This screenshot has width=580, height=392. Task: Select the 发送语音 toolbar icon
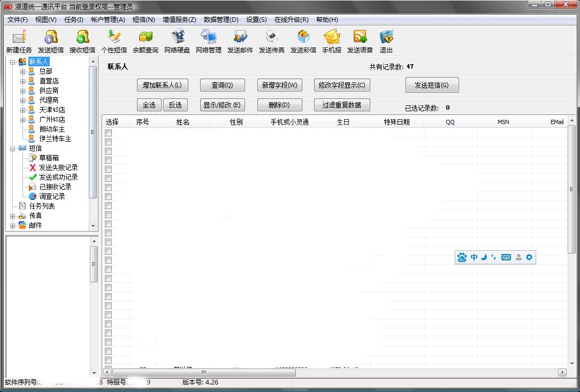[360, 41]
